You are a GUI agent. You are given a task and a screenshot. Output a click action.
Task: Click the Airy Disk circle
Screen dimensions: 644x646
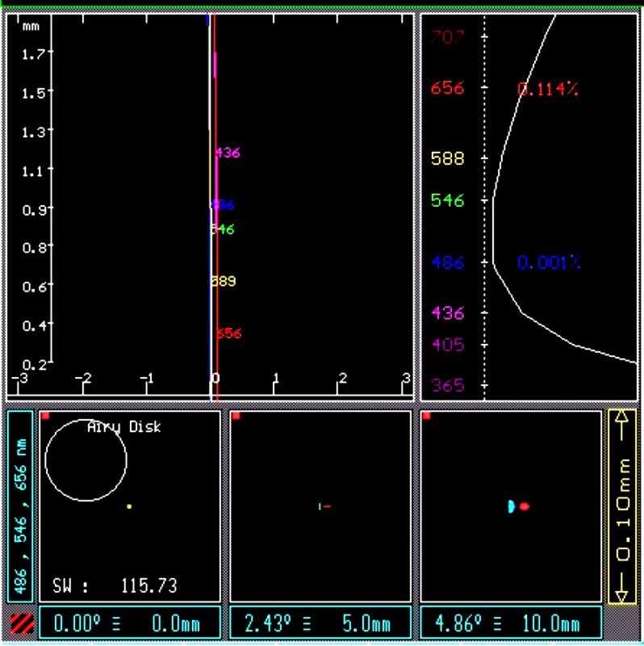coord(86,459)
